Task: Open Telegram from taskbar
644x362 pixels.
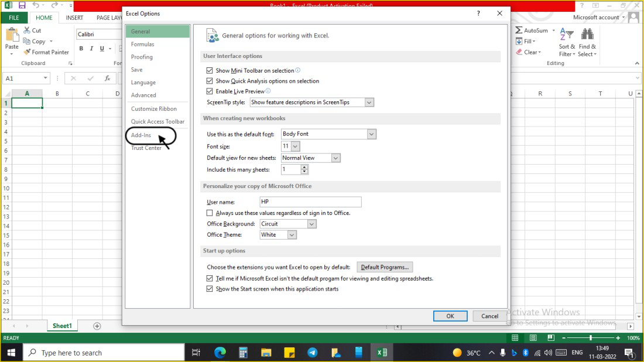Action: pyautogui.click(x=313, y=353)
